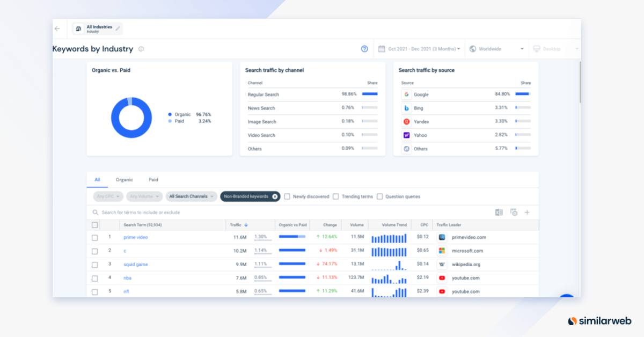Viewport: 644px width, 337px height.
Task: Open the date range dropdown Oct 2021 - Dec 2021
Action: pos(419,48)
